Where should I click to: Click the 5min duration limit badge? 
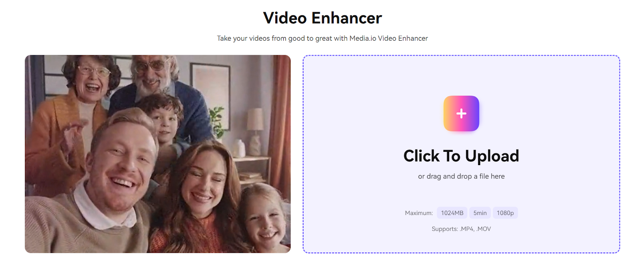click(480, 213)
